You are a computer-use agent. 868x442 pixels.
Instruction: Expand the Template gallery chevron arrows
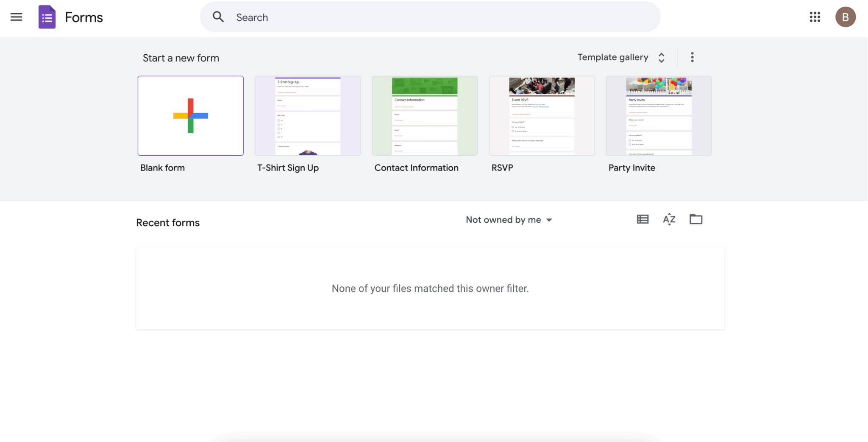(661, 57)
